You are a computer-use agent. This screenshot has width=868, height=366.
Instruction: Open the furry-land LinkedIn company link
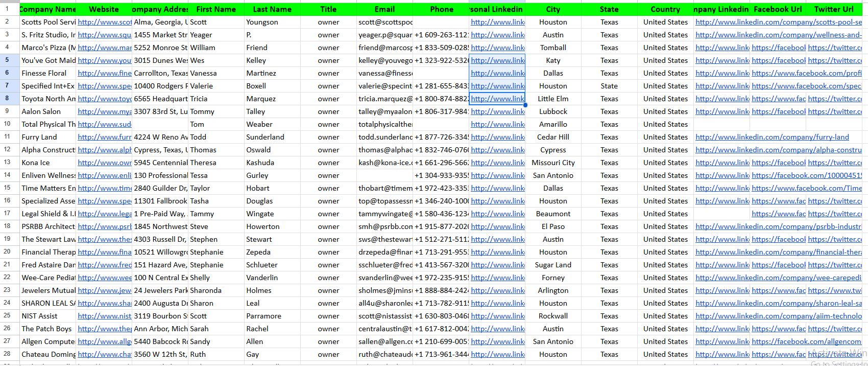click(x=772, y=137)
